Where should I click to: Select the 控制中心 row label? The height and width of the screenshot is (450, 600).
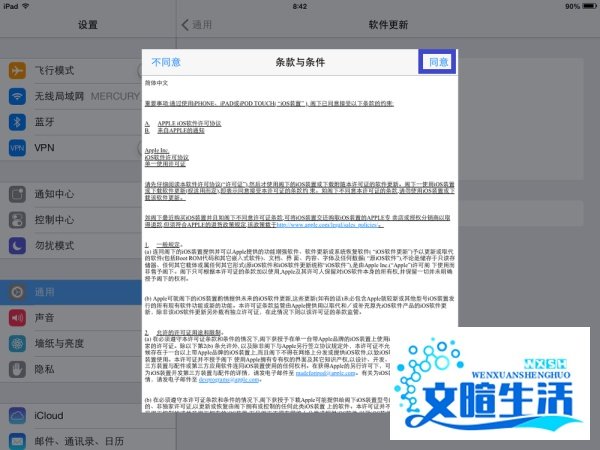[x=54, y=220]
